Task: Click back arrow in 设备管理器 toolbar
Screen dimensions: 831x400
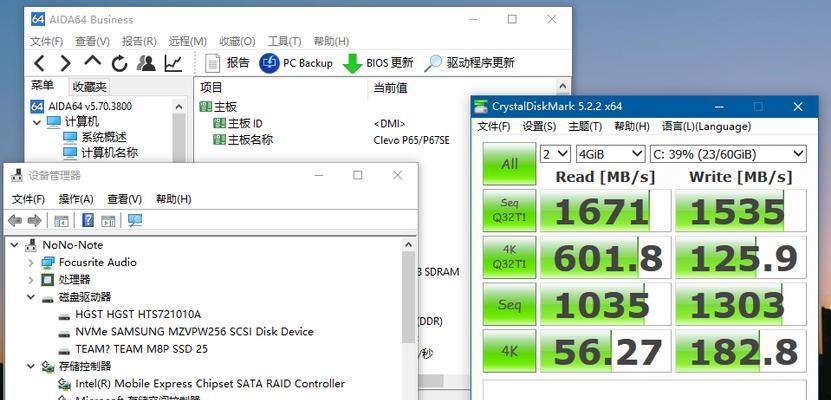Action: (15, 220)
